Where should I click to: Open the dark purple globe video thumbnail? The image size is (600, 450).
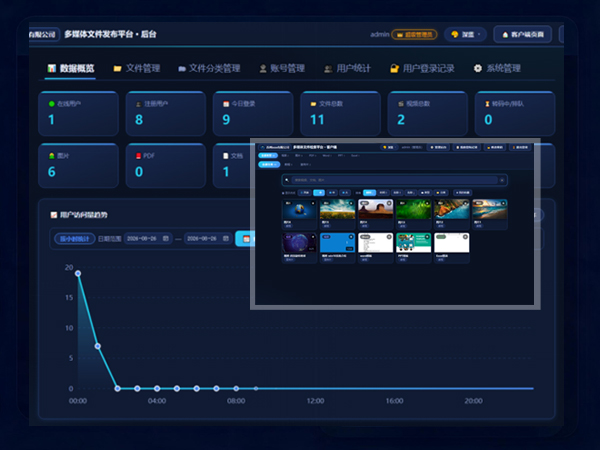coord(299,243)
